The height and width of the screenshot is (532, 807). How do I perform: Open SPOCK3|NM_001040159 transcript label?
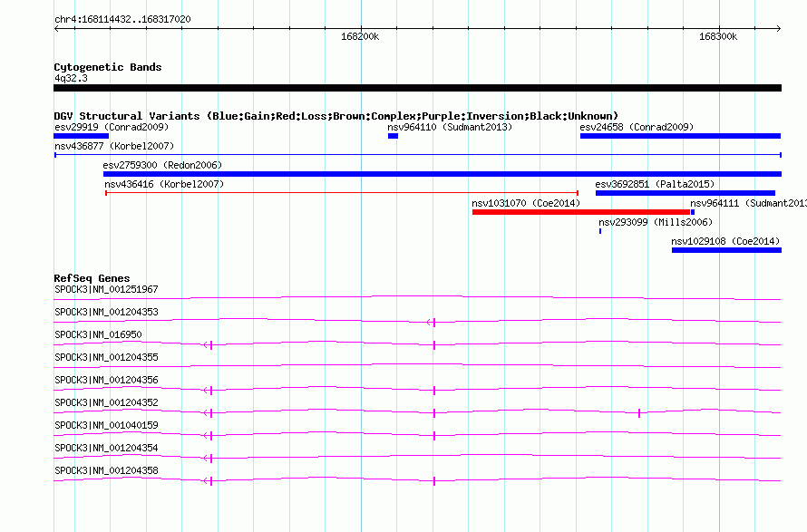(x=106, y=425)
